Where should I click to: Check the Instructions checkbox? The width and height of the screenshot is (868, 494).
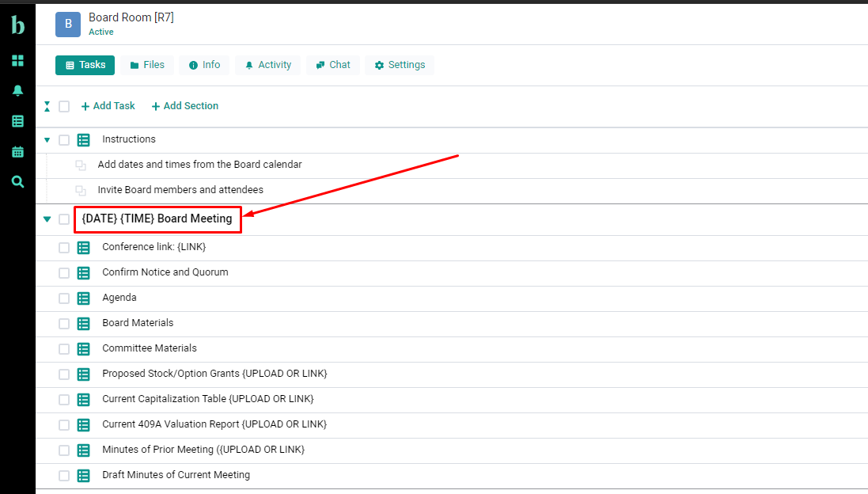click(x=64, y=140)
